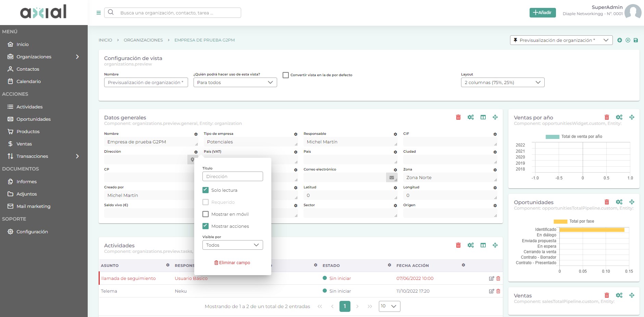Click the move arrows icon on Oportunidades widget

click(x=632, y=202)
